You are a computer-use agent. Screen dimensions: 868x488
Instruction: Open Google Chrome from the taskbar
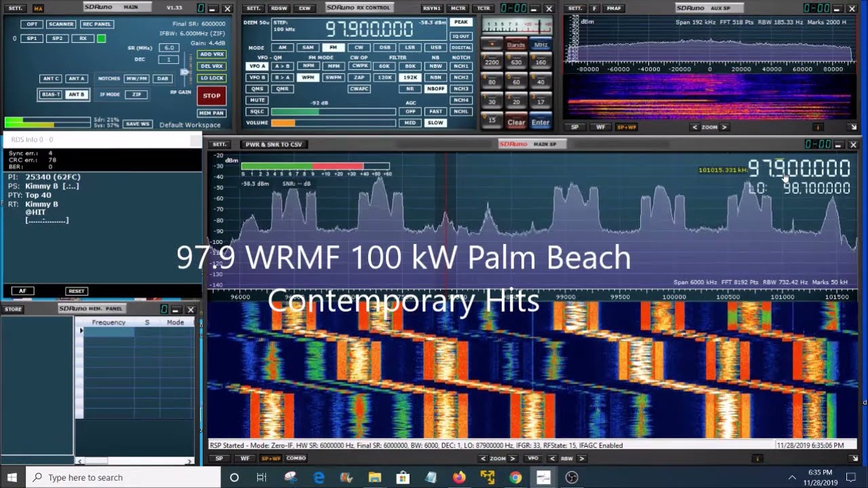[x=515, y=477]
